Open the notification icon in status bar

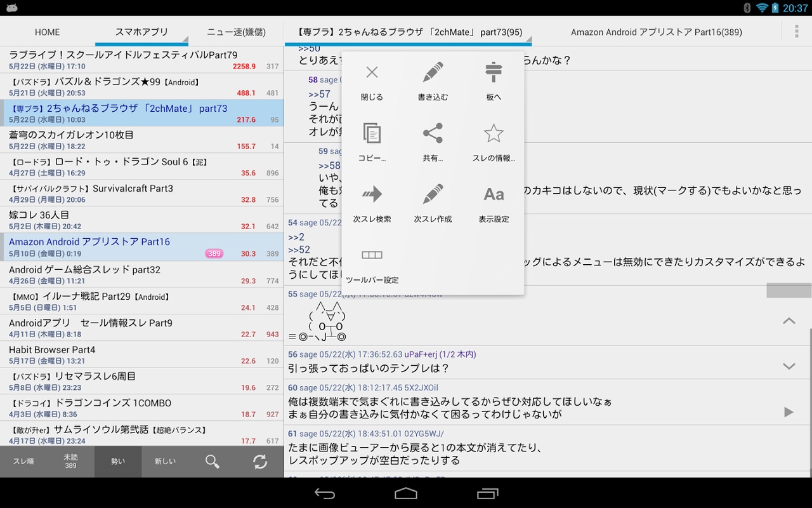click(11, 8)
